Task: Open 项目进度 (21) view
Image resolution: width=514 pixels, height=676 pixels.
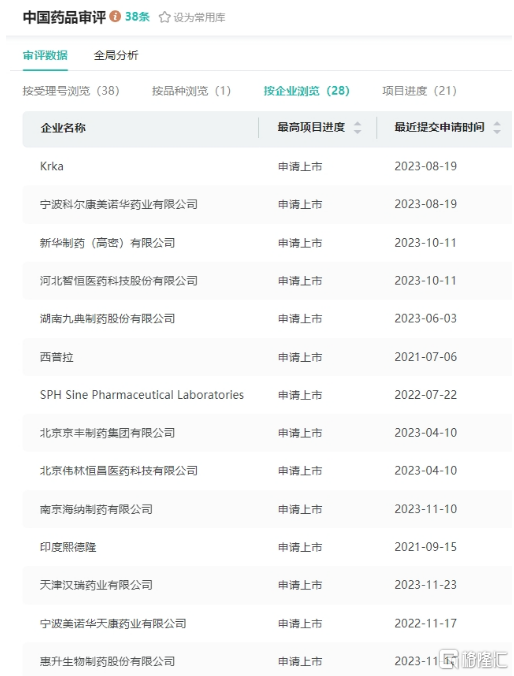Action: click(420, 91)
